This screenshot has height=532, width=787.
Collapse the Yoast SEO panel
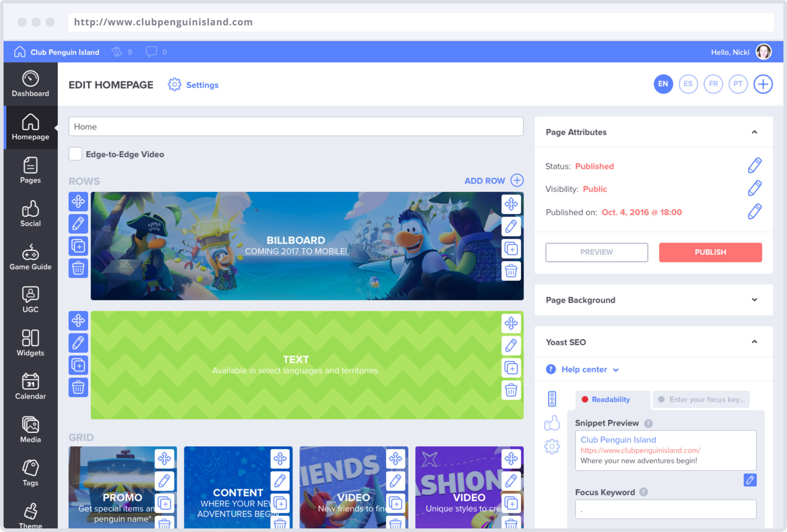tap(754, 342)
